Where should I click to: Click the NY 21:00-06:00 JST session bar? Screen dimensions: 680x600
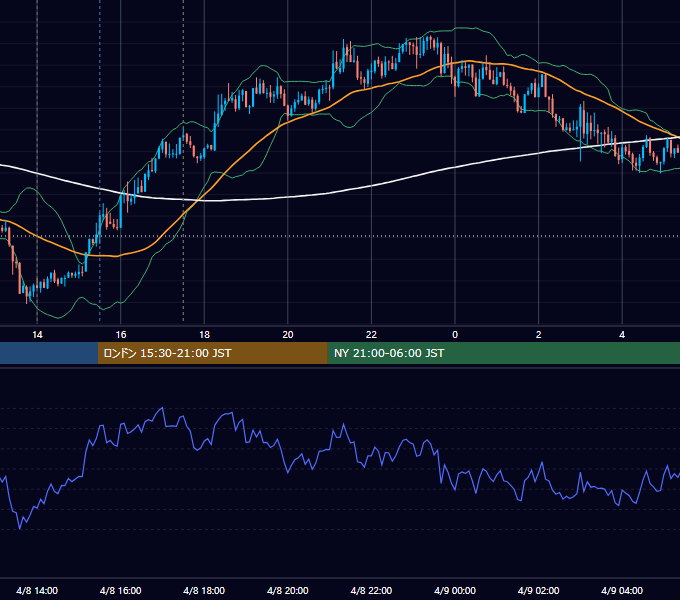click(503, 353)
